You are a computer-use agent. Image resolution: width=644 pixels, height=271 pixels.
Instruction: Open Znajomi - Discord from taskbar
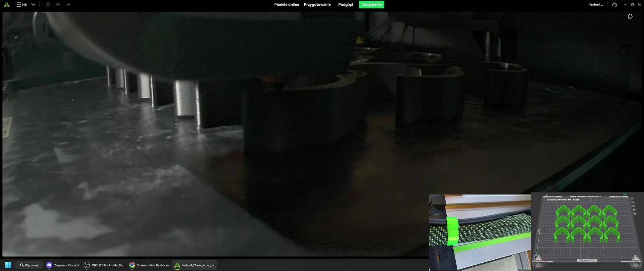(63, 265)
